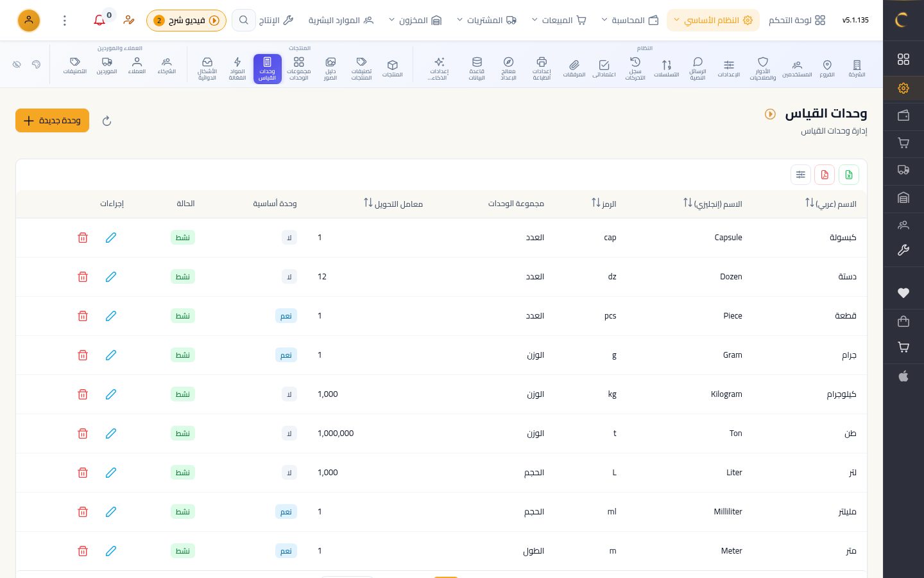
Task: Expand the المحاسبة menu dropdown
Action: 630,21
